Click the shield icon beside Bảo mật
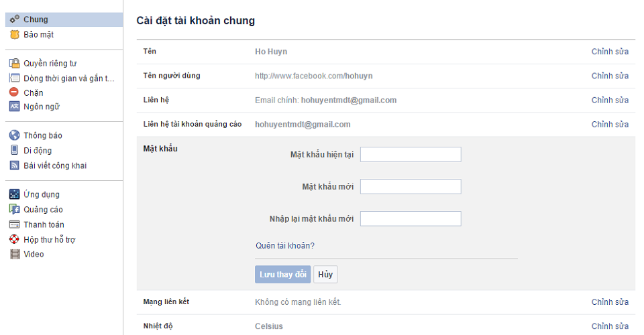The width and height of the screenshot is (644, 335). point(14,34)
